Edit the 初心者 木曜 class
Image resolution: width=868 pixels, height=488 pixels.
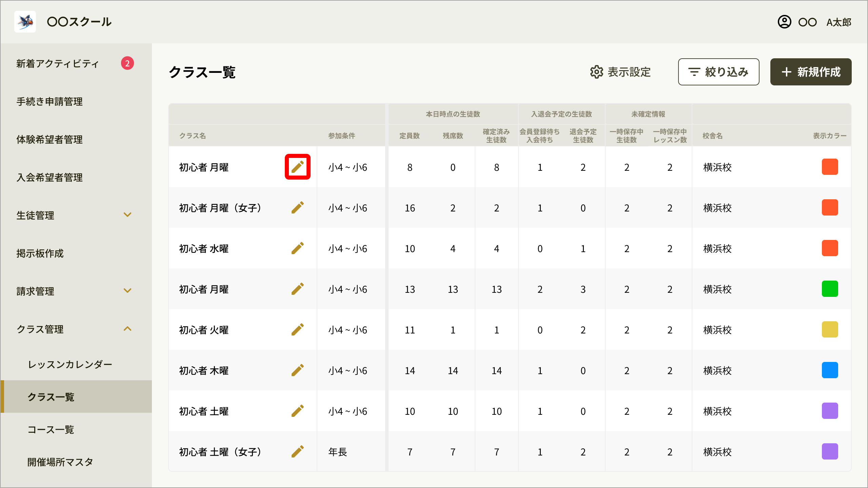point(297,370)
